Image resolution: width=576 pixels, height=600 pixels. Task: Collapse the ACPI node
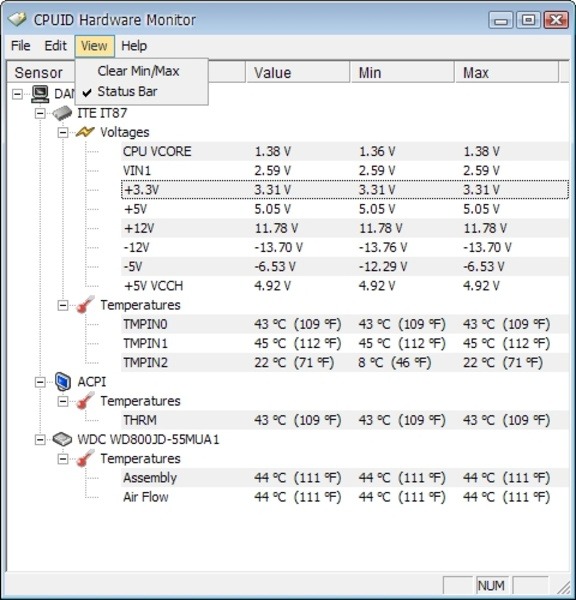click(x=40, y=382)
